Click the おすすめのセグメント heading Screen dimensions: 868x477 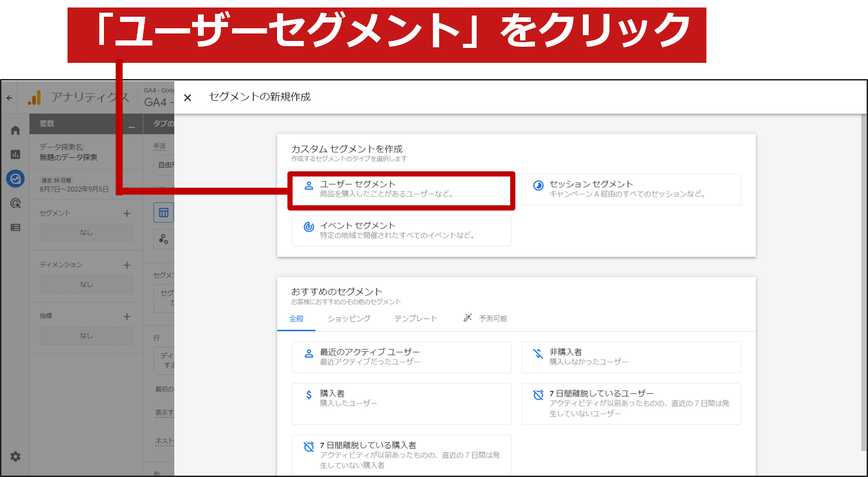[336, 291]
